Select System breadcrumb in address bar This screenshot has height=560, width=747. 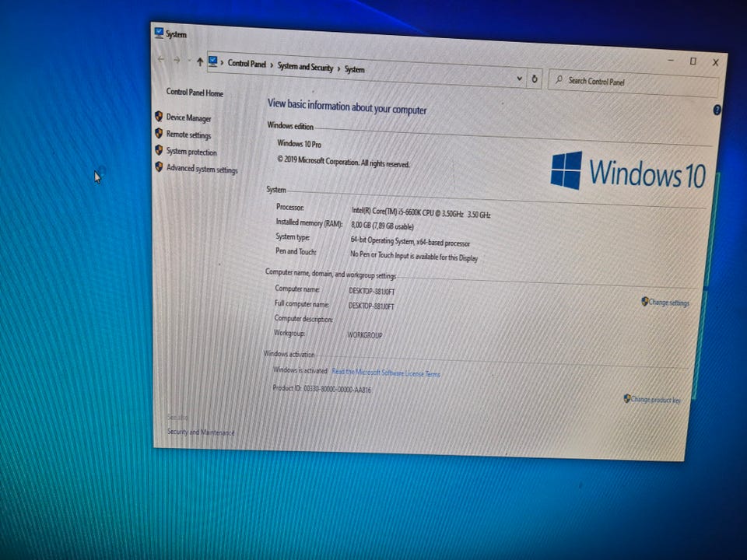coord(355,69)
